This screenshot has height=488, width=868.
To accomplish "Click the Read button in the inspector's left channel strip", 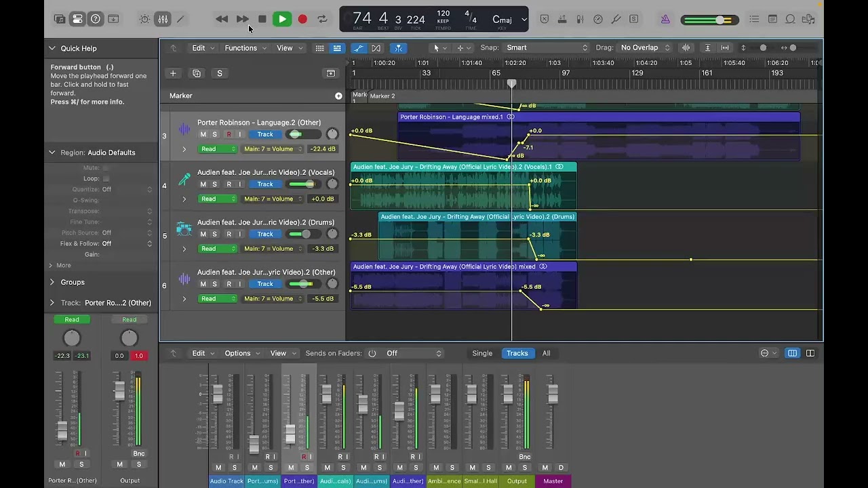I will 72,319.
